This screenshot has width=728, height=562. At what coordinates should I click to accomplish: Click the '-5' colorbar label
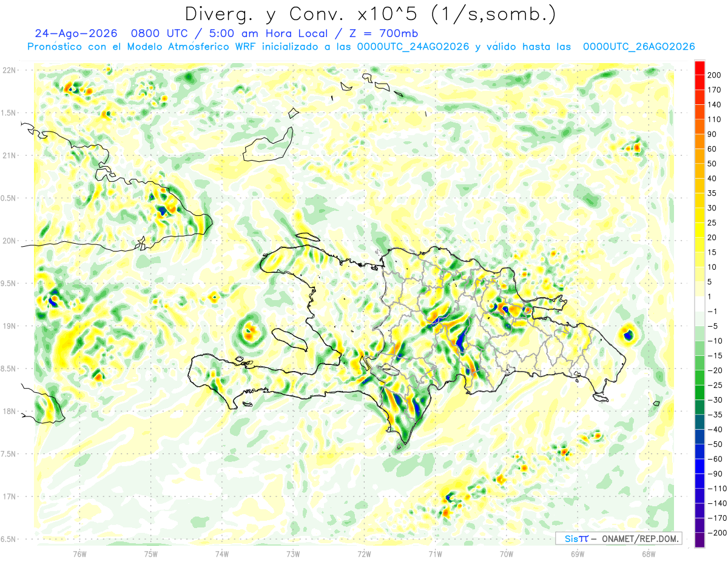[713, 326]
